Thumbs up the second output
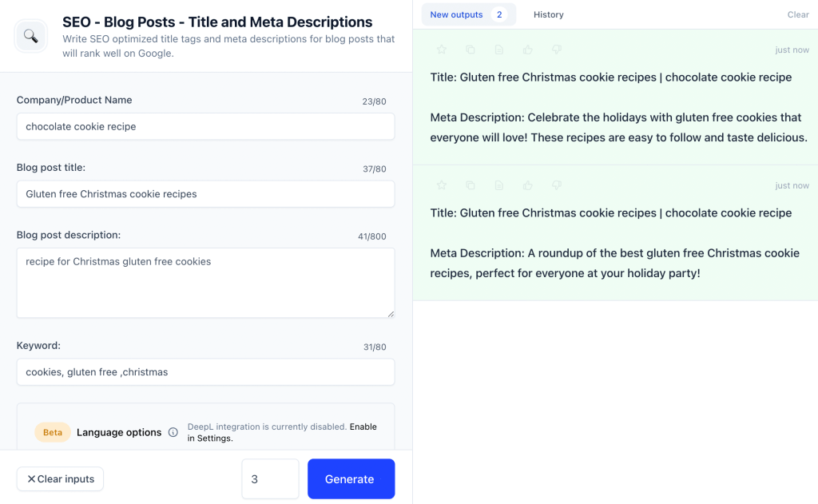The width and height of the screenshot is (818, 504). point(527,185)
